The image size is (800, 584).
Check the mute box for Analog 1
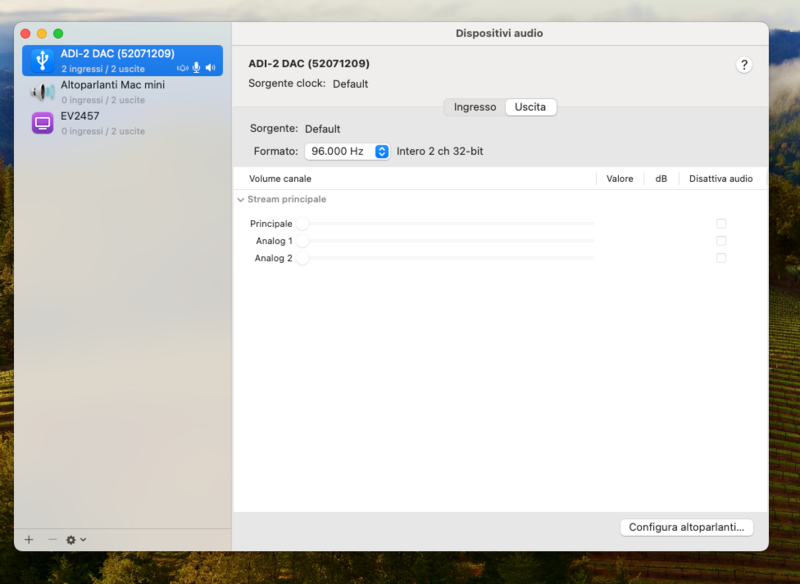click(x=721, y=240)
